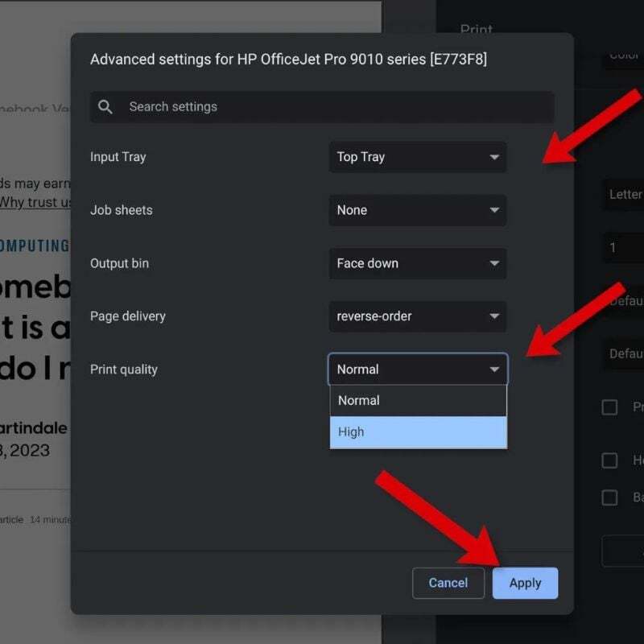Select Normal print quality option
This screenshot has height=644, width=644.
[418, 400]
